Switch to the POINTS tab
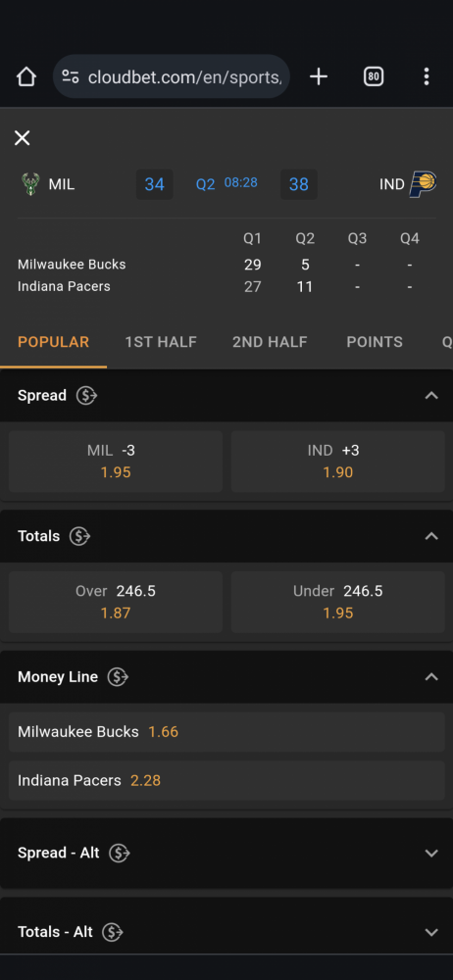 tap(375, 342)
